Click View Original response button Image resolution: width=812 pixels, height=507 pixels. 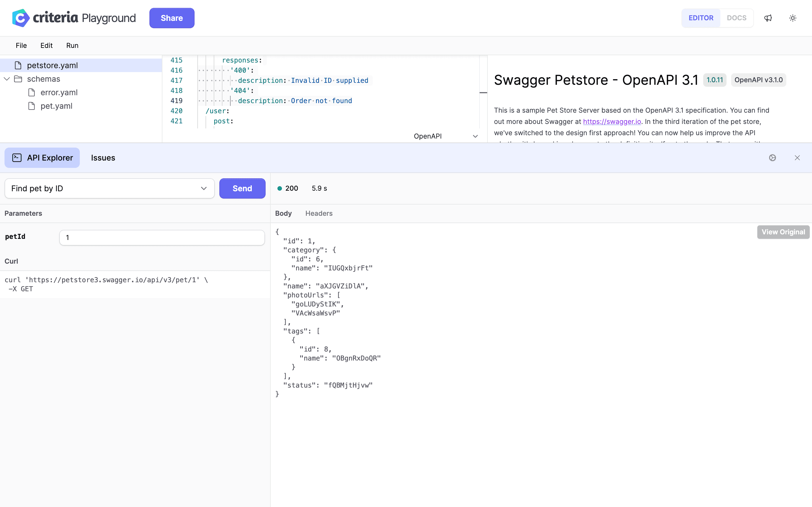tap(783, 231)
